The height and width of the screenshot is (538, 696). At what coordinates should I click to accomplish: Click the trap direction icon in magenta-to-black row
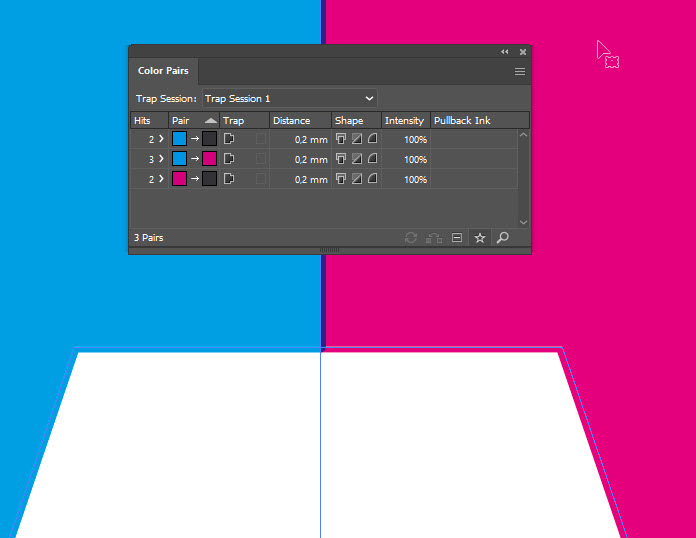229,178
